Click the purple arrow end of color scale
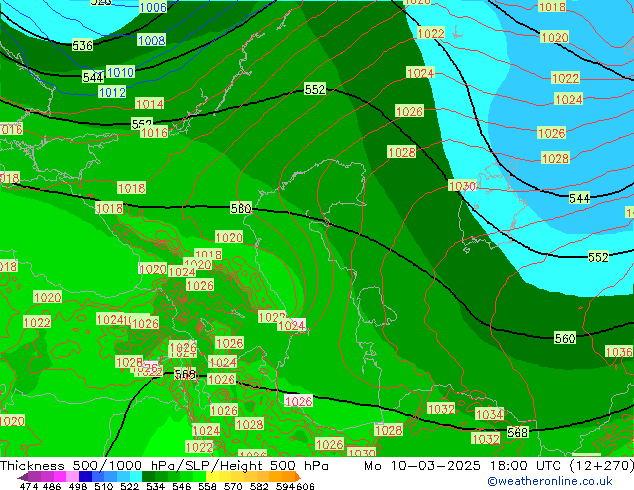The width and height of the screenshot is (634, 490). (x=23, y=477)
